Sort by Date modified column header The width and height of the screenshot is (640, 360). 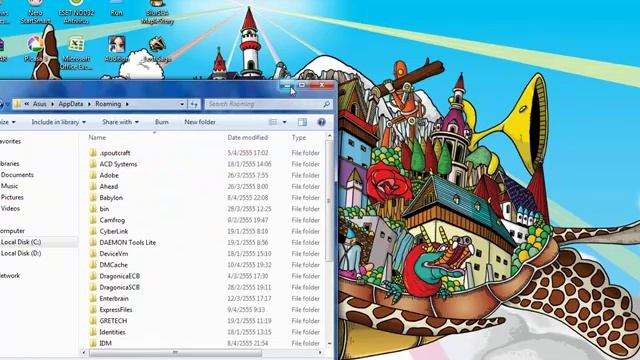248,138
